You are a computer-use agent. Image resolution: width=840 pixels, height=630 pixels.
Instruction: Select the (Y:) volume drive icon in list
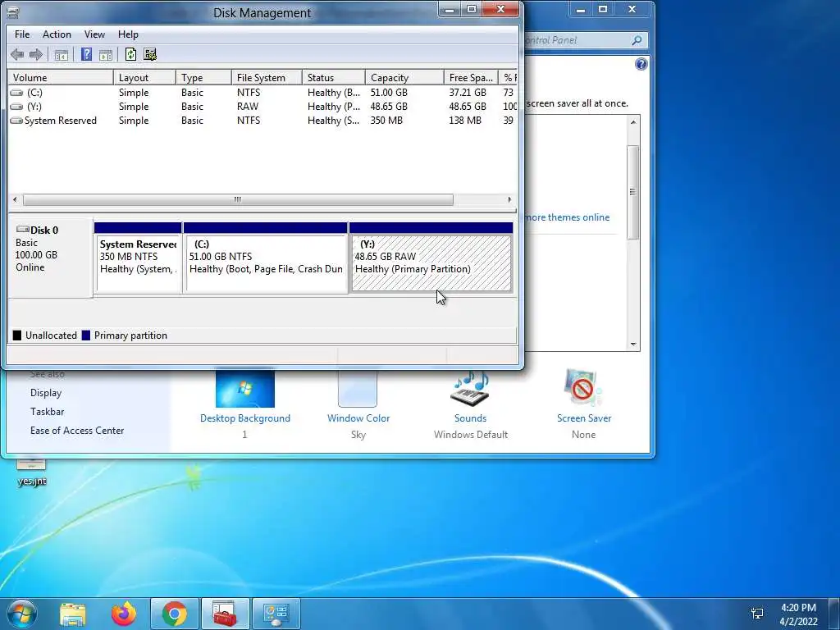pos(16,107)
